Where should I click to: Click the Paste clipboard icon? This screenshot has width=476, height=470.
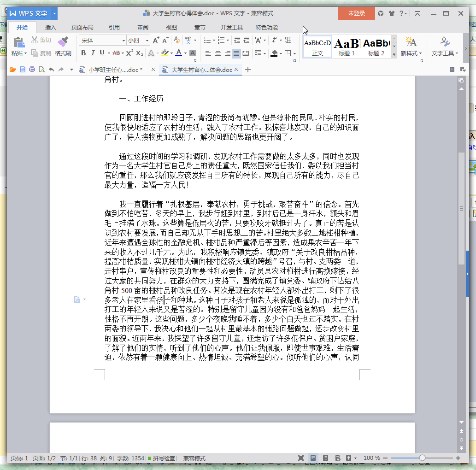19,41
